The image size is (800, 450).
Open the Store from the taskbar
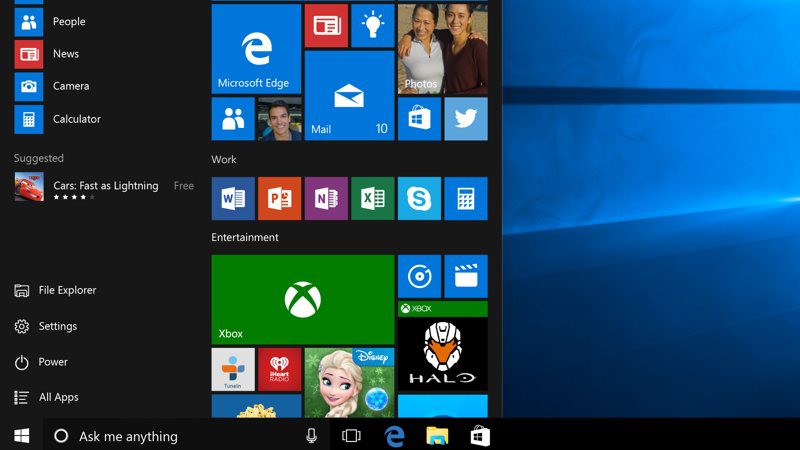[x=480, y=436]
